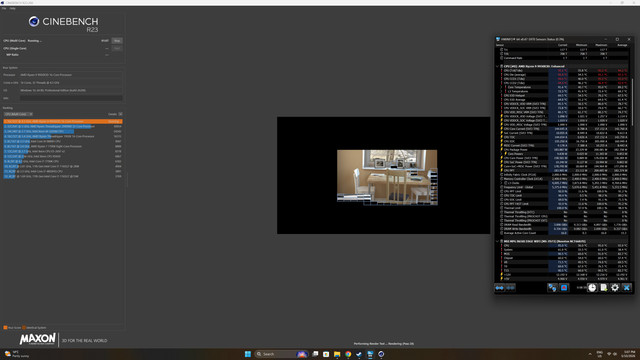Open the Windows Start button
Screen dimensions: 640x360
click(x=248, y=354)
